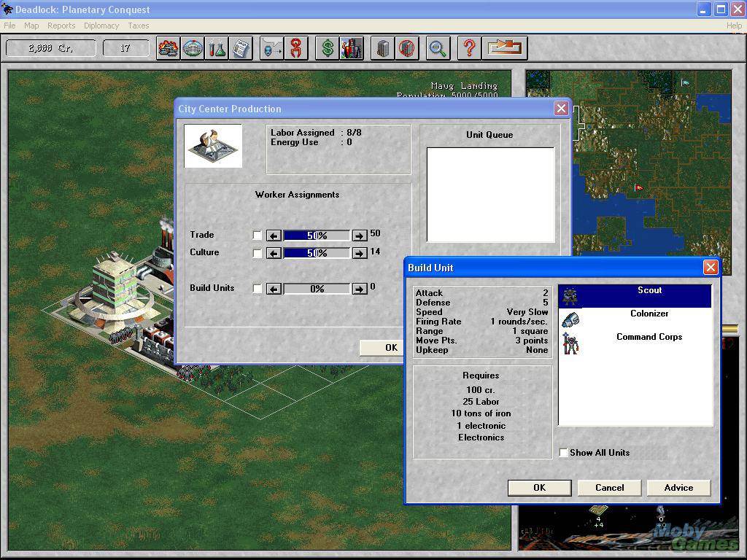Click the flames and chains toolbar icon
This screenshot has height=560, width=747.
169,48
